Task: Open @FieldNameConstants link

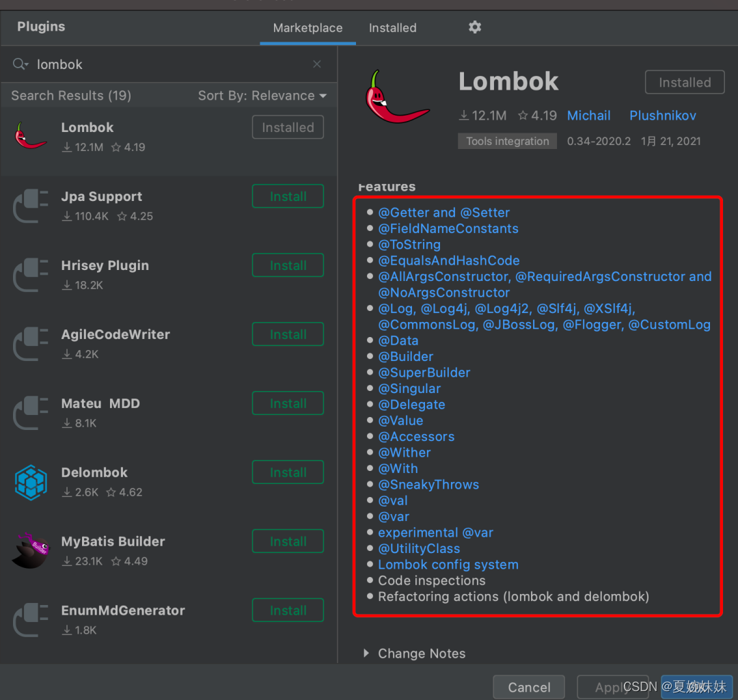Action: (x=448, y=228)
